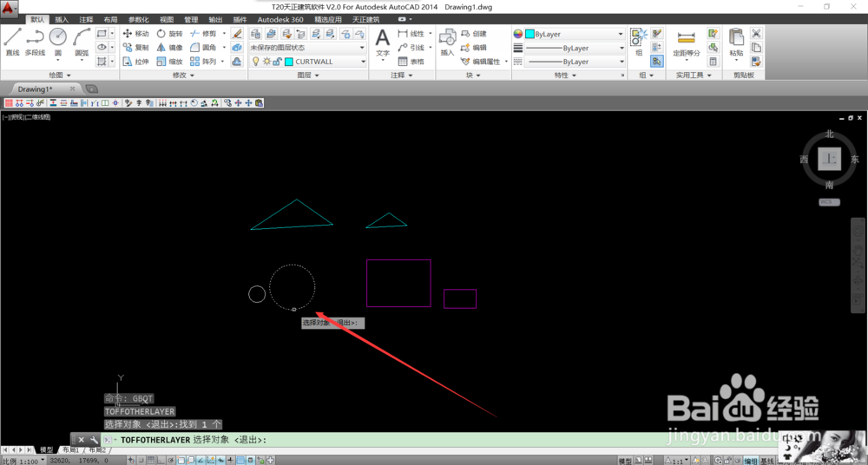Click the 阵列 array tool
Viewport: 868px width, 465px height.
203,62
